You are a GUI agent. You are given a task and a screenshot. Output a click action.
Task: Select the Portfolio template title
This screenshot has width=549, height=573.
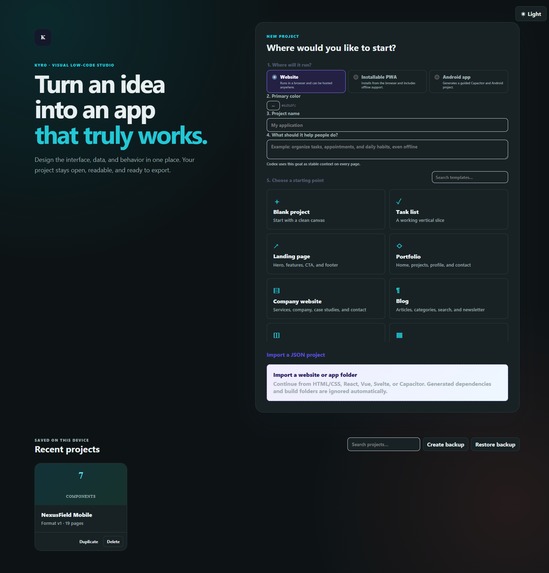[x=408, y=257]
